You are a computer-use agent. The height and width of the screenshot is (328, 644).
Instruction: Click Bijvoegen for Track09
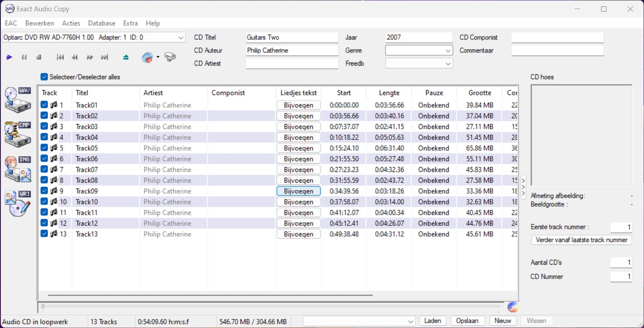(298, 191)
